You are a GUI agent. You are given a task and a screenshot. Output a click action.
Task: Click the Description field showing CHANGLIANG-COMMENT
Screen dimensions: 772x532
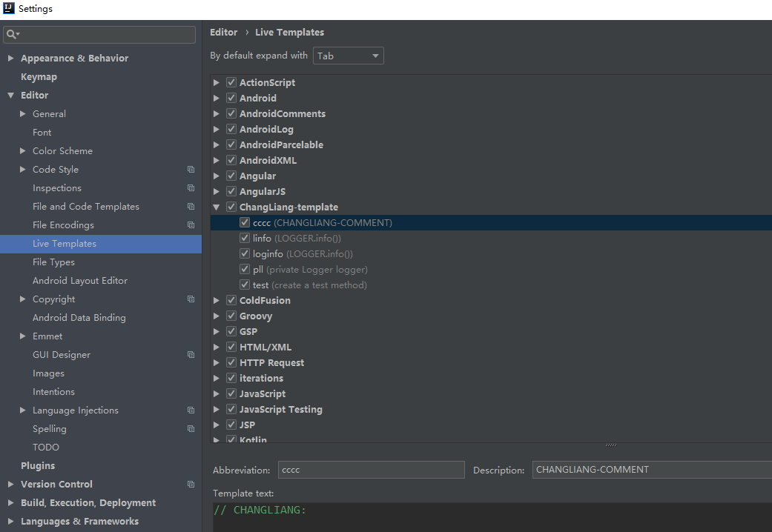click(651, 470)
